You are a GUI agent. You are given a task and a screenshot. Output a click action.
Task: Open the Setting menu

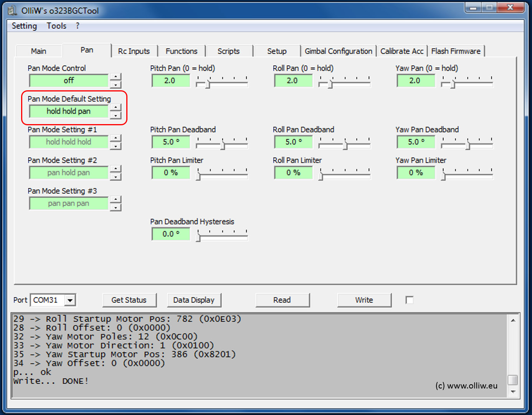pos(24,26)
